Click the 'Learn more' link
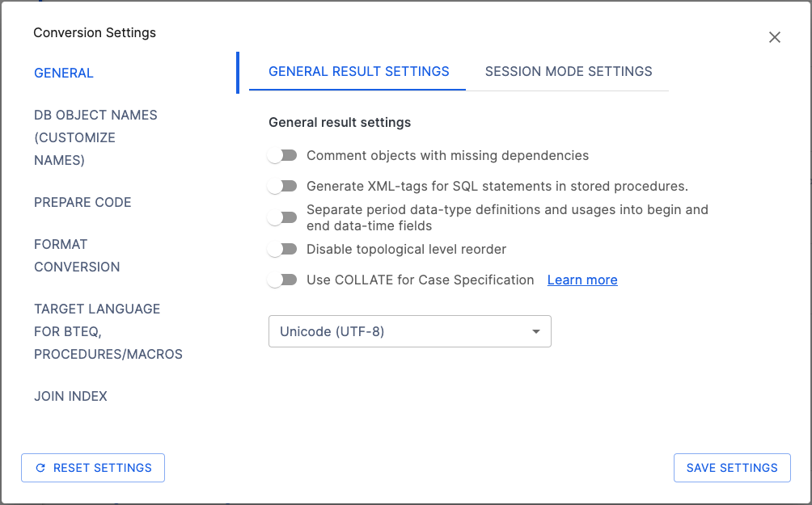The width and height of the screenshot is (812, 505). [582, 280]
